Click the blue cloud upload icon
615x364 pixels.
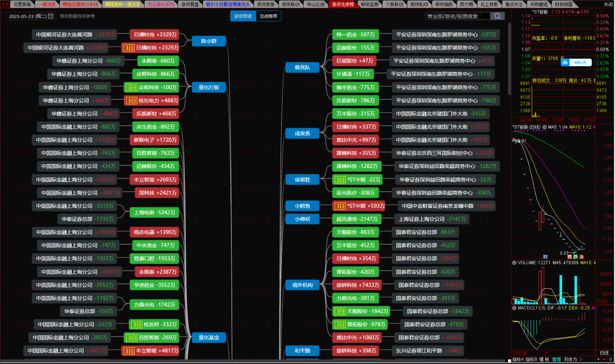(x=565, y=62)
